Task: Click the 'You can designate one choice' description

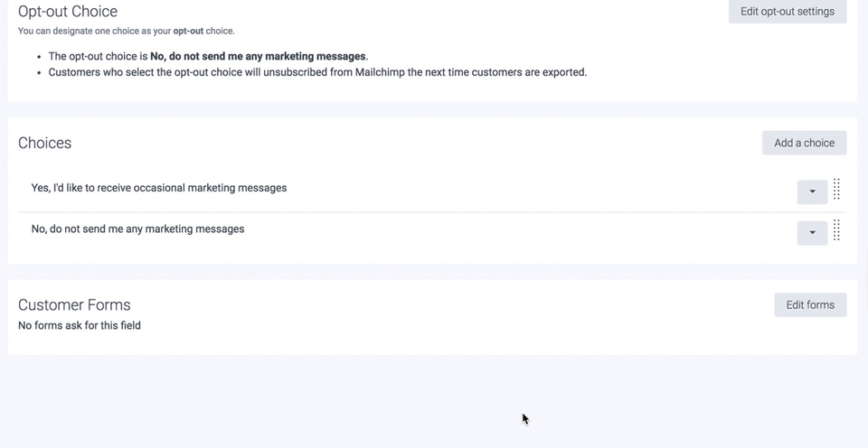Action: click(126, 31)
